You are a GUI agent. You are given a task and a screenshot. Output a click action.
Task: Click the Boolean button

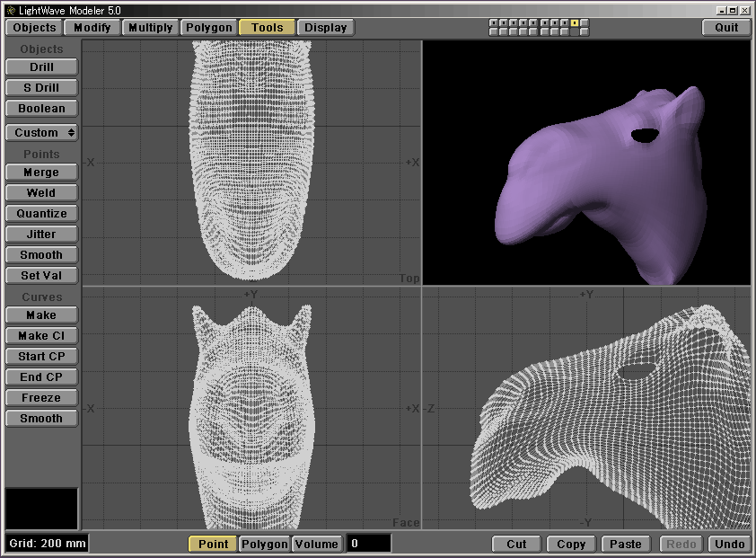(41, 109)
